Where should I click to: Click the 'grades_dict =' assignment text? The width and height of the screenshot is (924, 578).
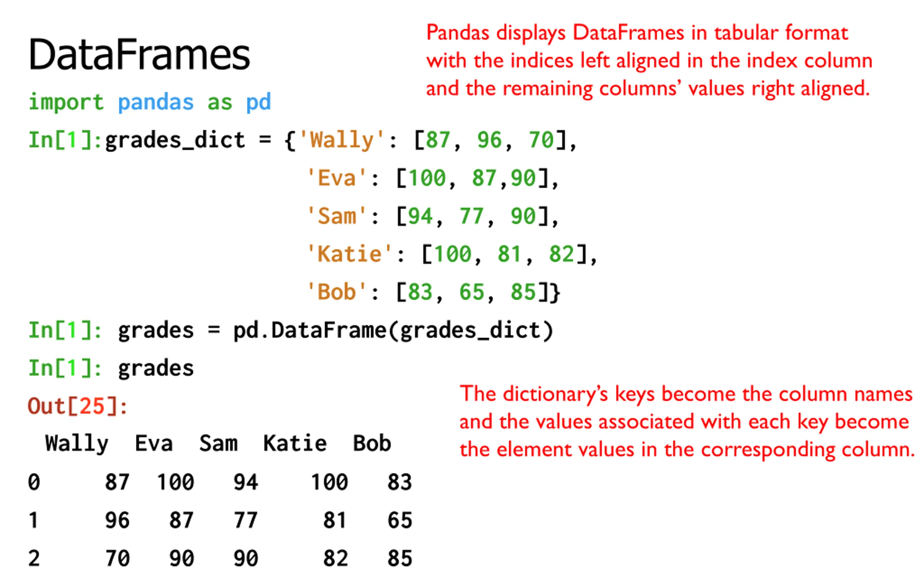point(188,140)
